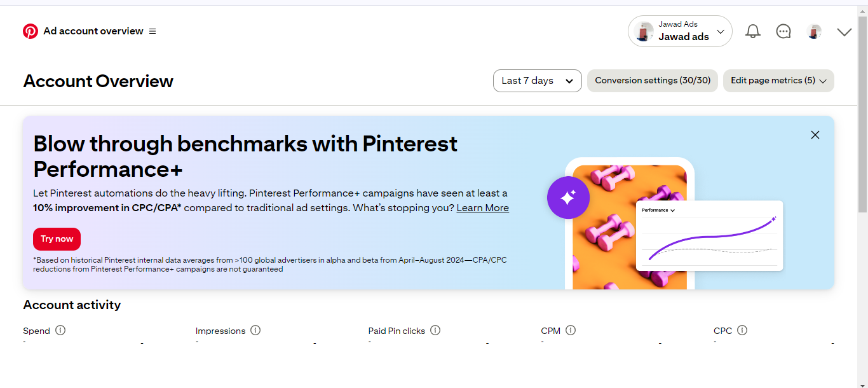Image resolution: width=868 pixels, height=388 pixels.
Task: Show info for Paid Pin clicks
Action: click(x=435, y=330)
